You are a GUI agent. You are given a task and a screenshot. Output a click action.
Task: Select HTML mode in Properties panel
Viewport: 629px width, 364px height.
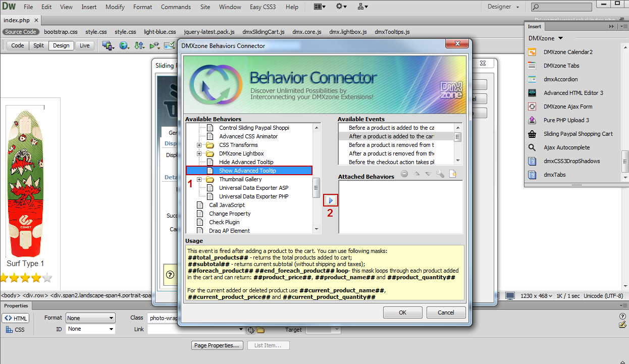pyautogui.click(x=16, y=318)
